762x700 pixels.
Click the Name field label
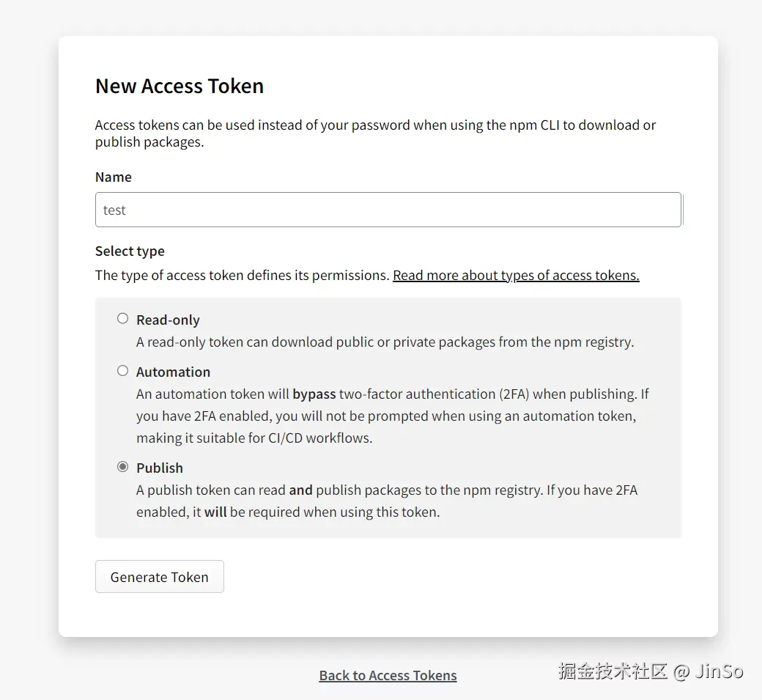(114, 177)
